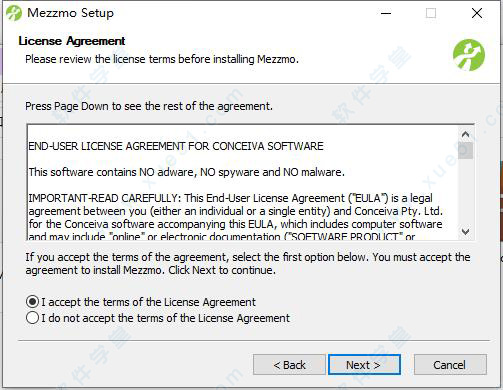Close the Mezzmo Setup window
This screenshot has height=390, width=503.
(477, 13)
